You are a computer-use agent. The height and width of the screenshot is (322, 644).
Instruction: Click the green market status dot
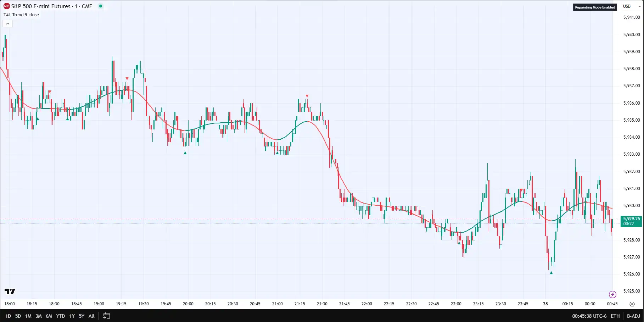tap(101, 6)
